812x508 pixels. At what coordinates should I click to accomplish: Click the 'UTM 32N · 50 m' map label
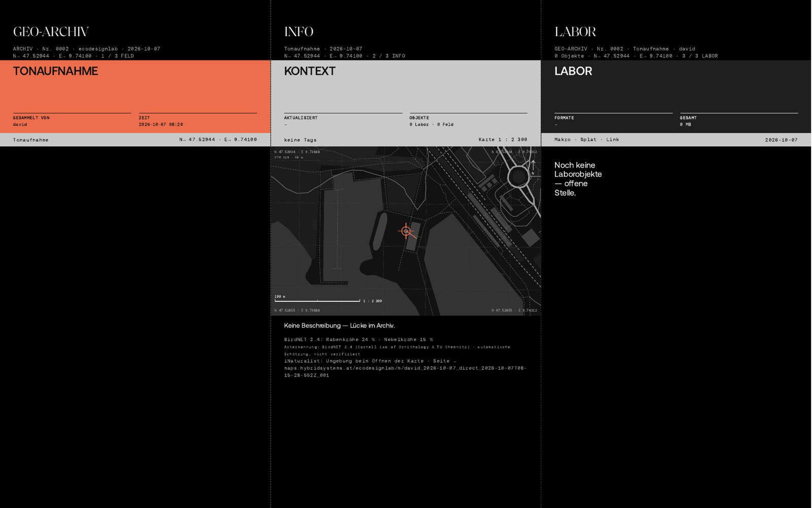(x=288, y=157)
